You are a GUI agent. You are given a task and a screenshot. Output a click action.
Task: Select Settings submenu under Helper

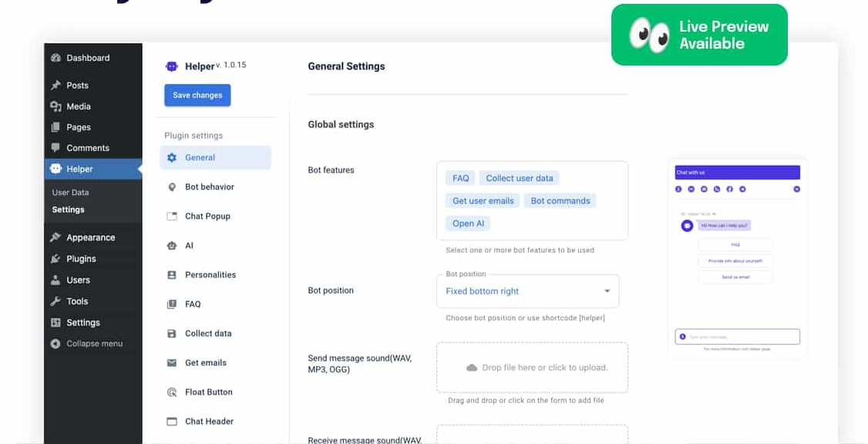click(x=68, y=210)
